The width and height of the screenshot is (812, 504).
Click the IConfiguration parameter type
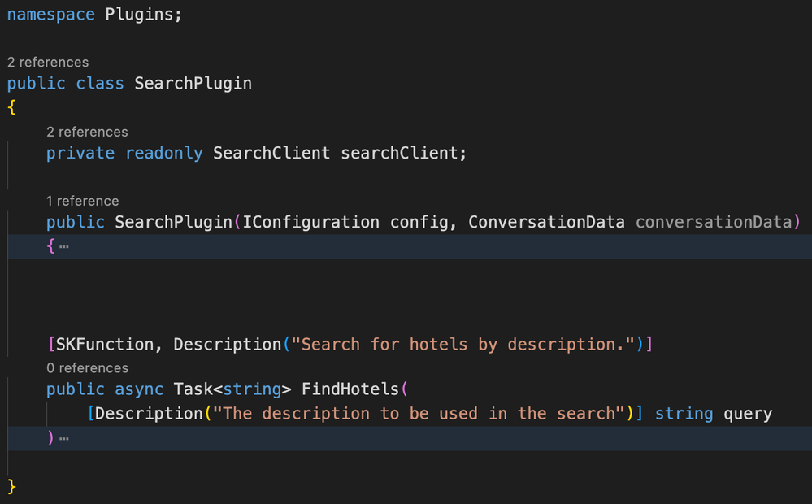310,222
